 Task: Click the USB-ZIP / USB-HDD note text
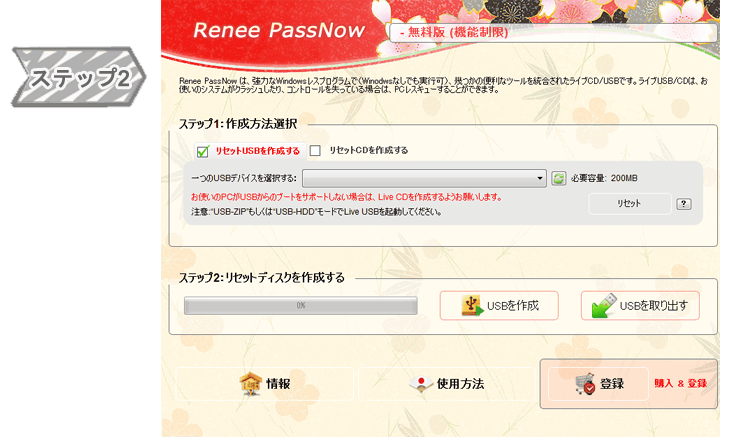point(316,212)
